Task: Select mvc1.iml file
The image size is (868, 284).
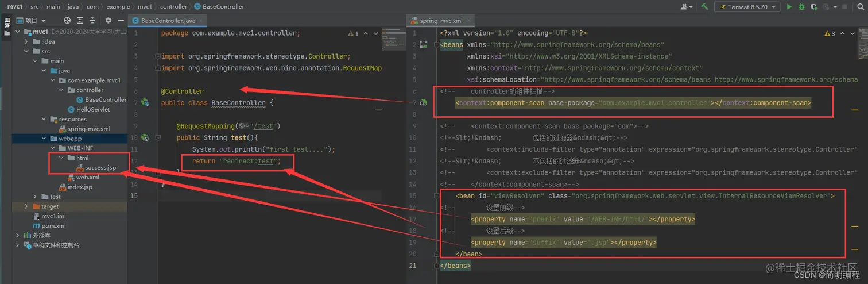Action: coord(49,216)
